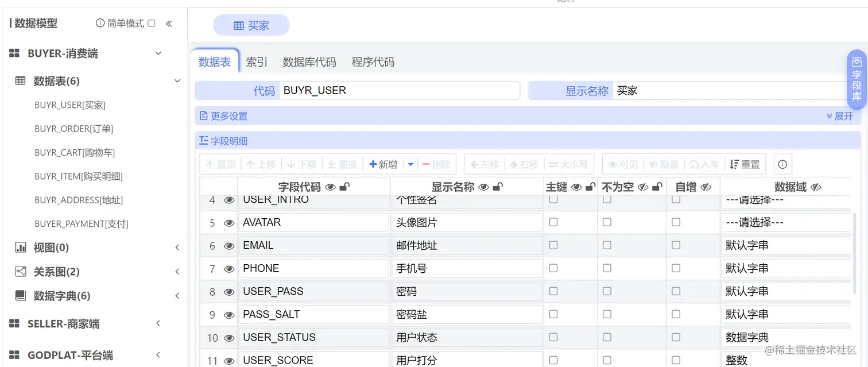868x367 pixels.
Task: Toggle lock icon in 主键 column header
Action: click(x=590, y=187)
